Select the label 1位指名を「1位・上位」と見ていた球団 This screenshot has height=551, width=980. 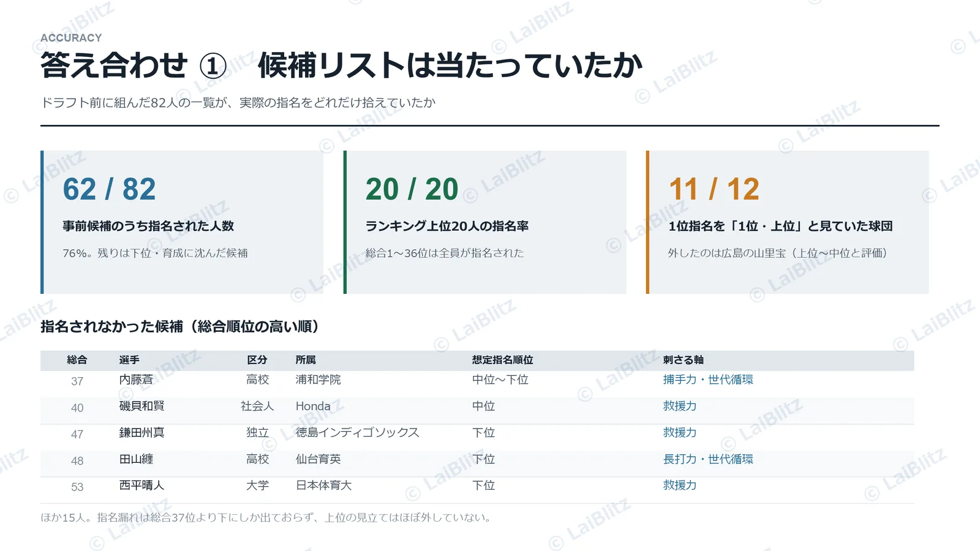click(x=780, y=226)
